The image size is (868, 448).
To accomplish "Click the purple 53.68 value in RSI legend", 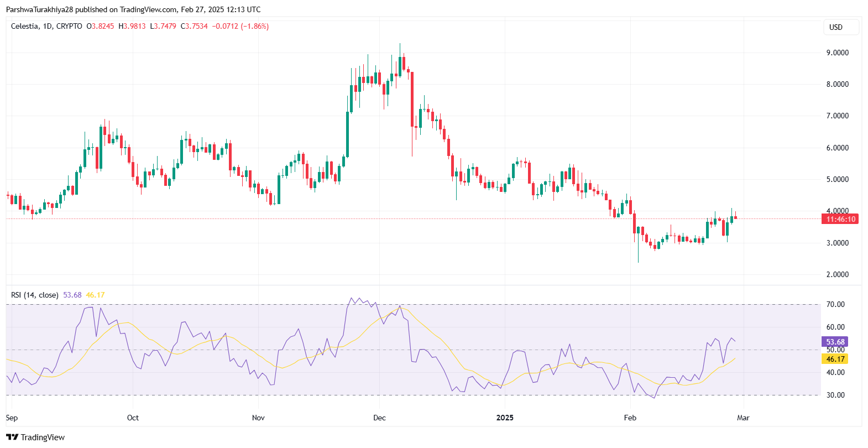I will click(72, 295).
